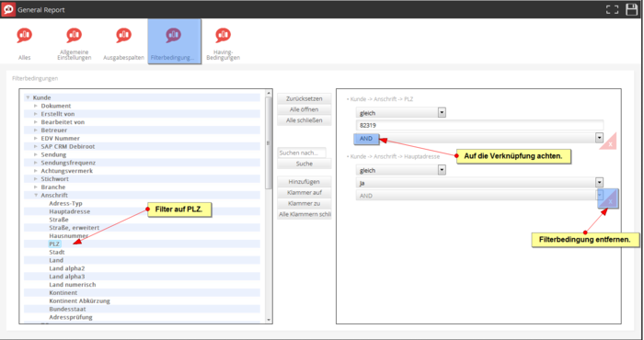Viewport: 644px width, 340px height.
Task: Click Alle Klammern schließen button
Action: tap(304, 214)
